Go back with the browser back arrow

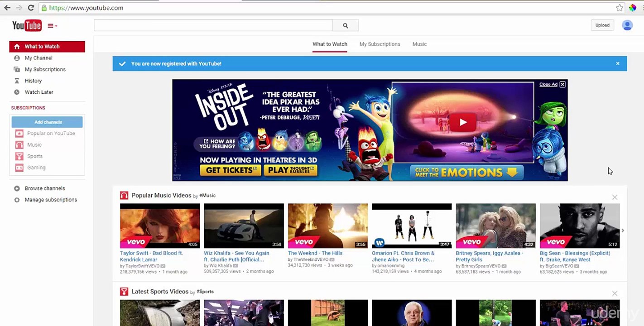coord(7,8)
